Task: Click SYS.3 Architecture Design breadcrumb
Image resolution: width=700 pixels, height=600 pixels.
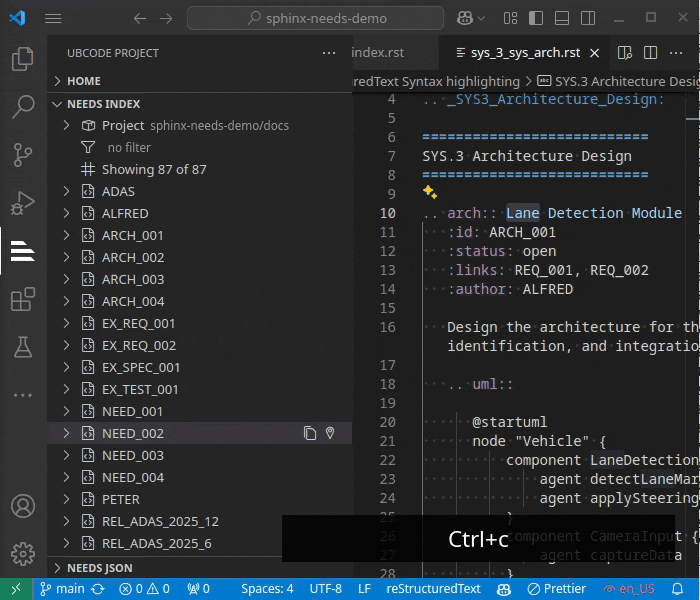Action: tap(618, 81)
